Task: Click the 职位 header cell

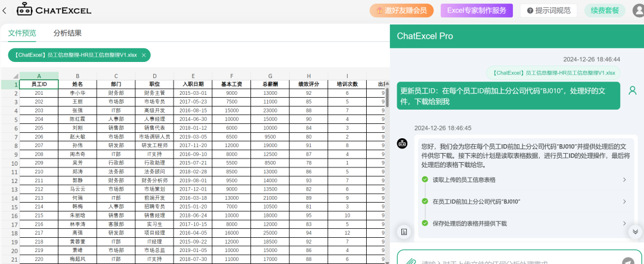Action: pyautogui.click(x=154, y=85)
